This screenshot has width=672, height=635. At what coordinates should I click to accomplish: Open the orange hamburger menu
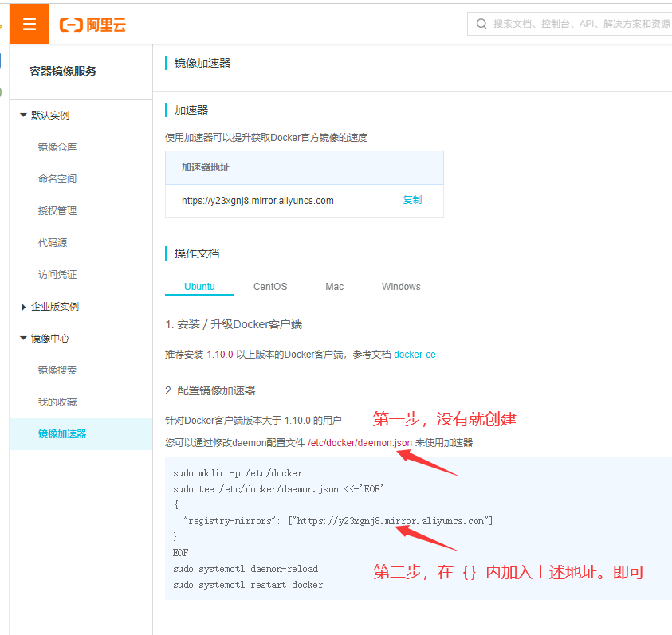[x=29, y=24]
